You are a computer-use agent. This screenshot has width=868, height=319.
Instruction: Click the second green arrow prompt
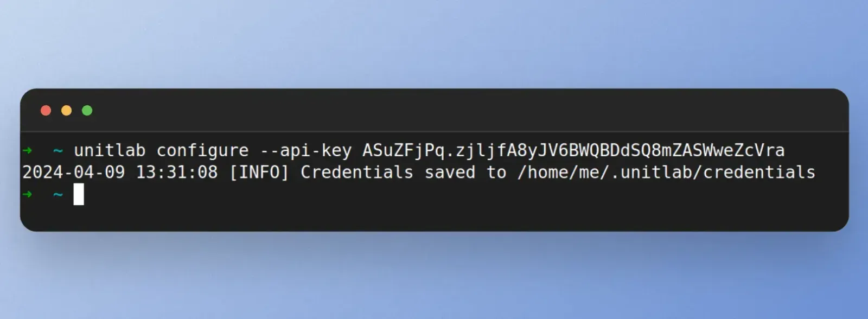pos(28,194)
